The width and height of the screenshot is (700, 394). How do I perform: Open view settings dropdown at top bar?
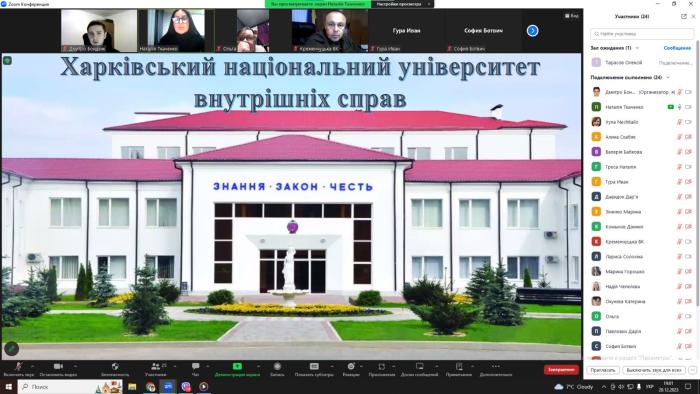coord(402,4)
